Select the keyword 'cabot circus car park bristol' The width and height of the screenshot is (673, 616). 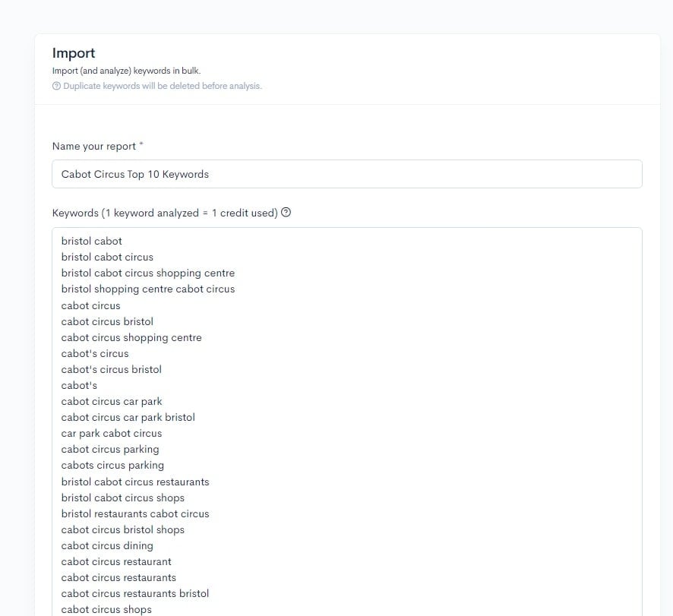pos(128,417)
